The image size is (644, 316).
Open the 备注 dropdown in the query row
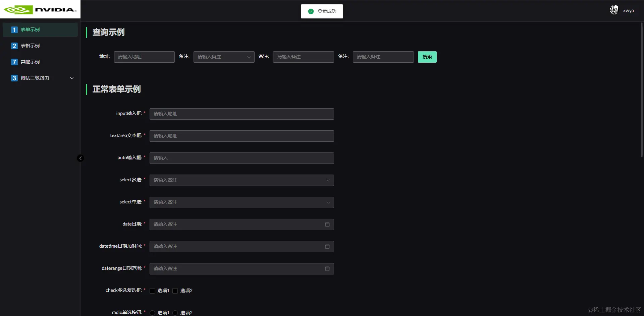(224, 57)
